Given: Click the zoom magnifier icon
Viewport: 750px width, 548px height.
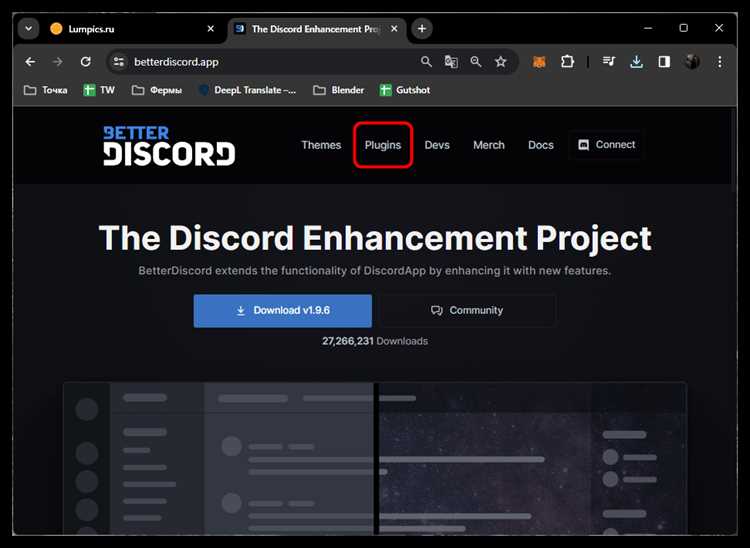Looking at the screenshot, I should [475, 62].
